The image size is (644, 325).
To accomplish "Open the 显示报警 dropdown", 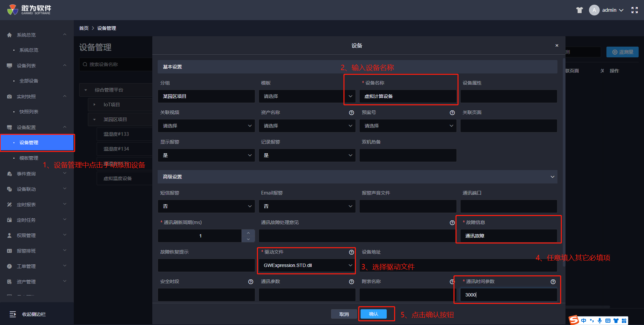I will (x=206, y=155).
